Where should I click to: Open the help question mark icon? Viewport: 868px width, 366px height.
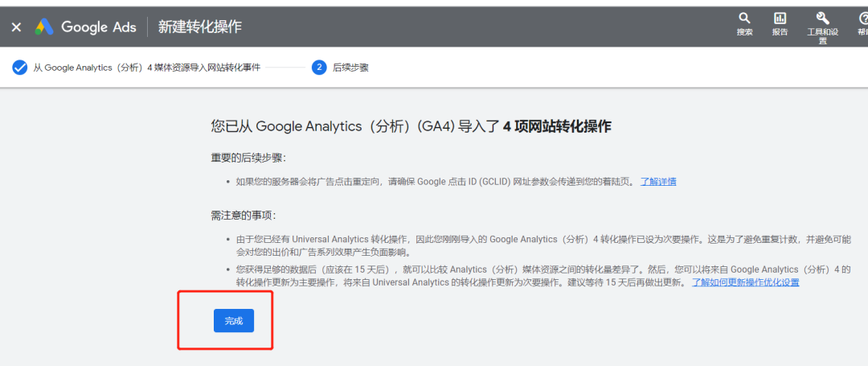(x=863, y=19)
